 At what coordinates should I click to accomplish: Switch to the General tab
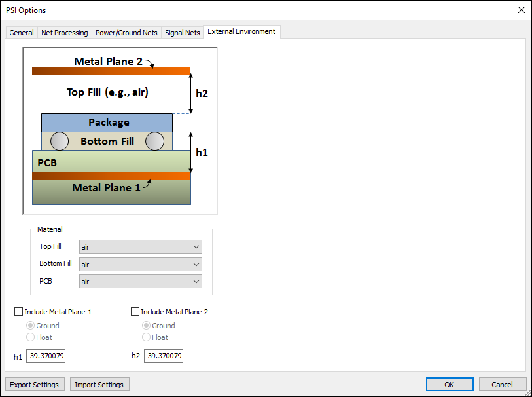point(21,32)
